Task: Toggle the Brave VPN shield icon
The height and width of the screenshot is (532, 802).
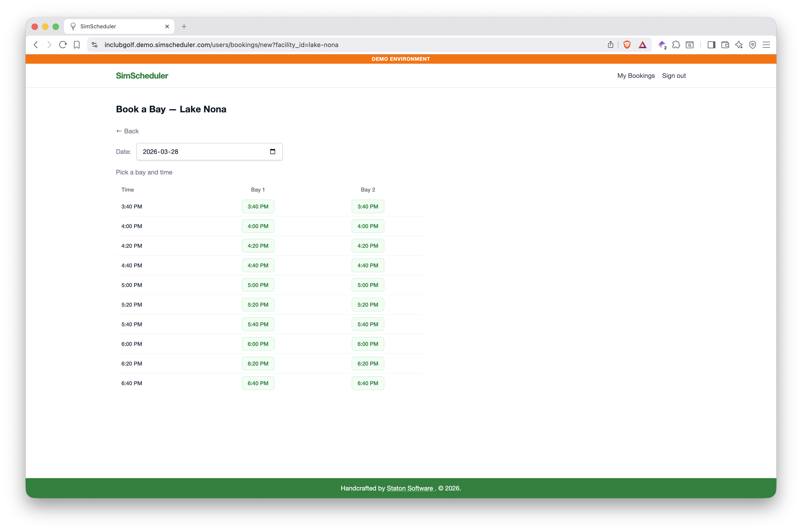Action: [752, 45]
